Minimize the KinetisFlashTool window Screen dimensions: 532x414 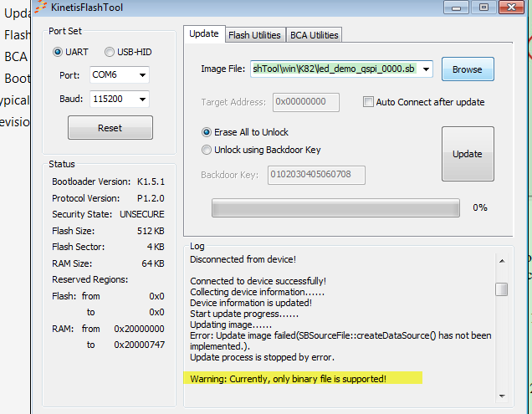point(457,8)
